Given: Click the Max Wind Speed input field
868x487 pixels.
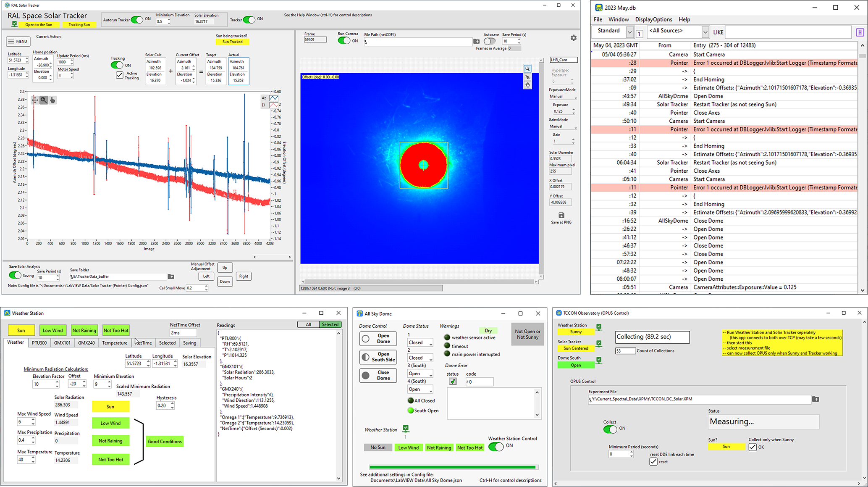Looking at the screenshot, I should (x=24, y=422).
